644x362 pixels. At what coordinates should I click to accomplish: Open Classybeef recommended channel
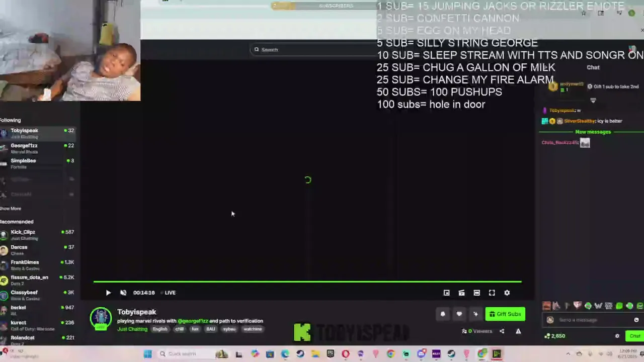(38, 295)
